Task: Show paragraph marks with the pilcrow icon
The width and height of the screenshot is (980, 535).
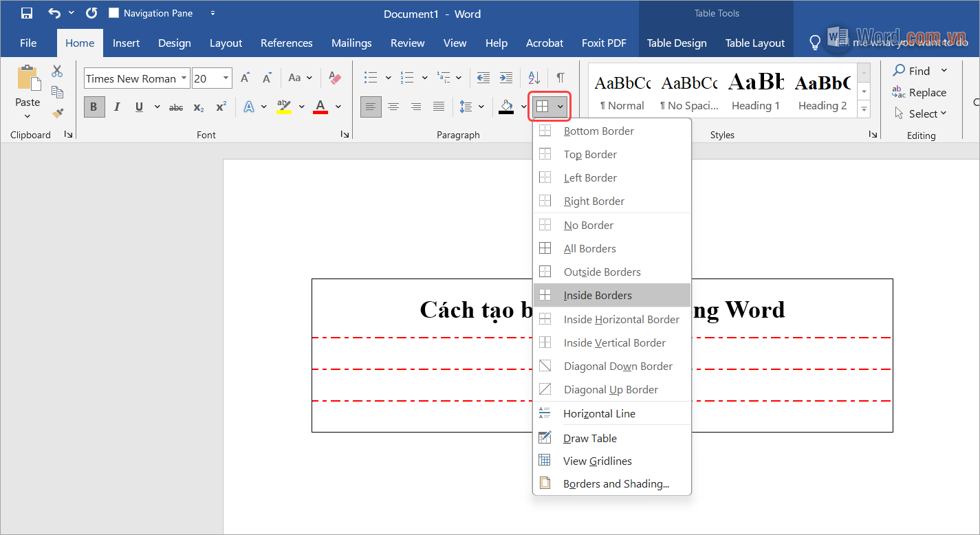Action: (560, 78)
